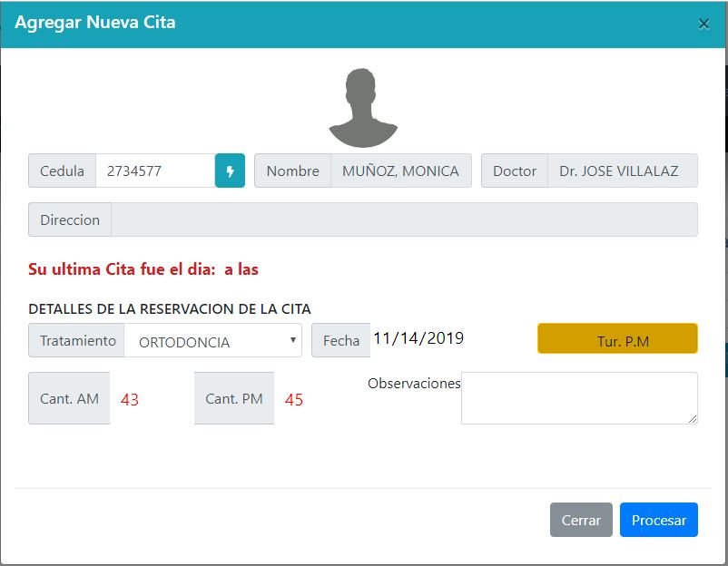Viewport: 728px width, 566px height.
Task: Close the Agregar Nueva Cita dialog
Action: (x=703, y=24)
